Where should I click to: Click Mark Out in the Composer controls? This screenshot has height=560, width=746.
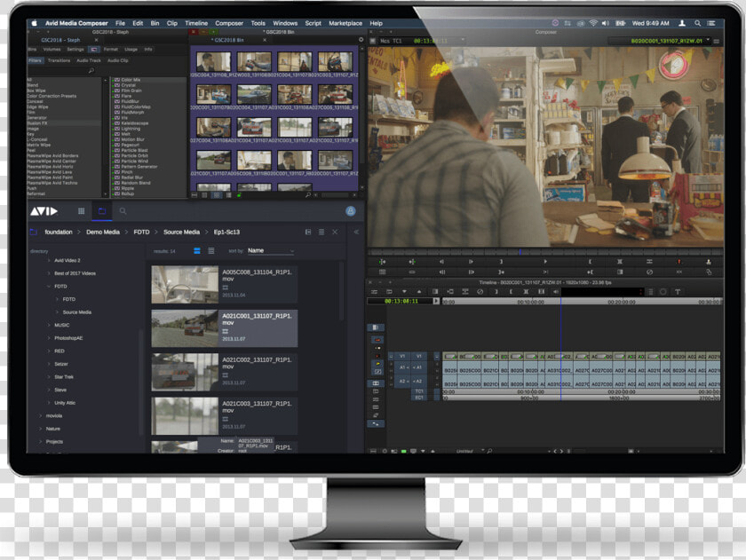[x=590, y=262]
